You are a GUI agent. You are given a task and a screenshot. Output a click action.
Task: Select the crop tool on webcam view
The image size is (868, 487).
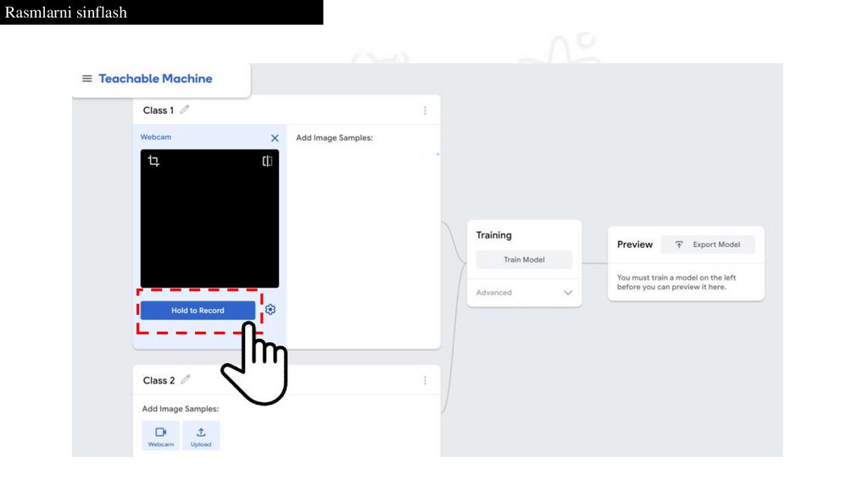click(x=153, y=160)
